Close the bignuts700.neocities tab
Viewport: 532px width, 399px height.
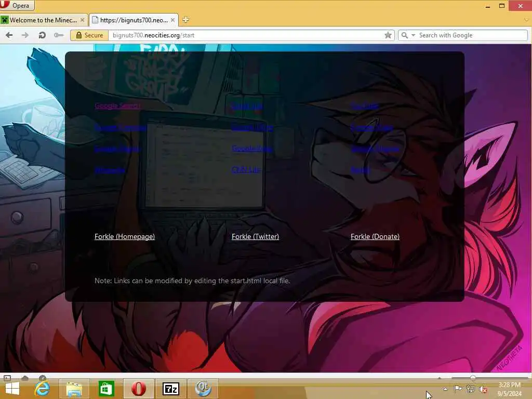click(x=172, y=20)
